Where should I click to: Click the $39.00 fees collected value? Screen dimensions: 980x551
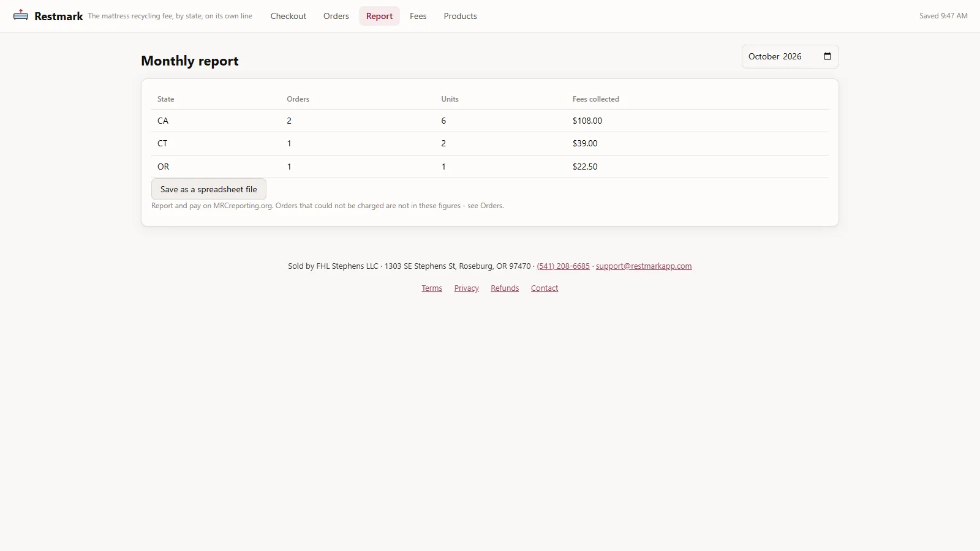585,143
